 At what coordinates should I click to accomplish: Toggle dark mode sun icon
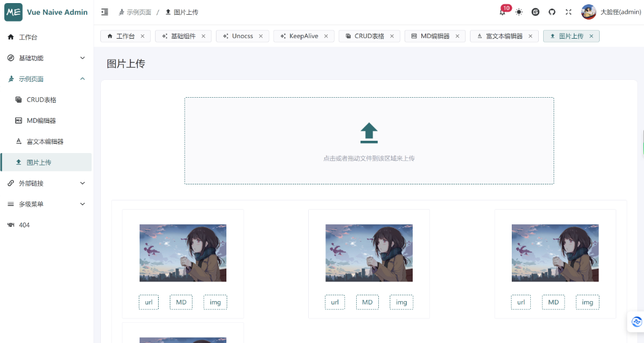click(x=519, y=12)
